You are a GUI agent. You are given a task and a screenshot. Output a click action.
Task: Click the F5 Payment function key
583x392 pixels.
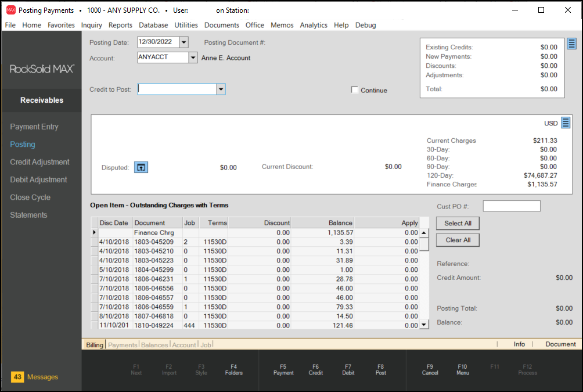(283, 370)
